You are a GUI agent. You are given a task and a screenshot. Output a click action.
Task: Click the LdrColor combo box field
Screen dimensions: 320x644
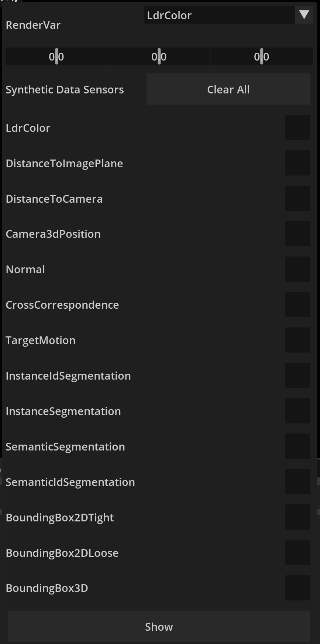219,15
